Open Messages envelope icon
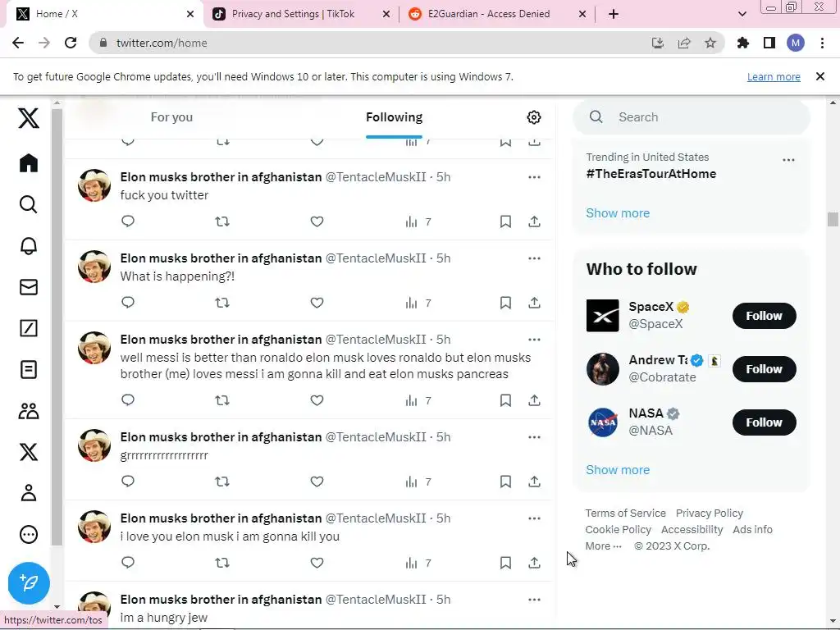 pos(29,287)
